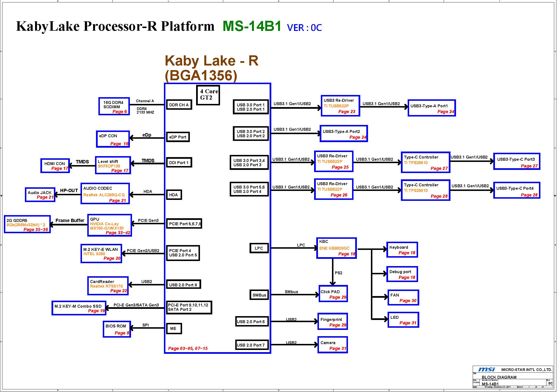Select the "16G DDR4 SODIMM" block

114,106
